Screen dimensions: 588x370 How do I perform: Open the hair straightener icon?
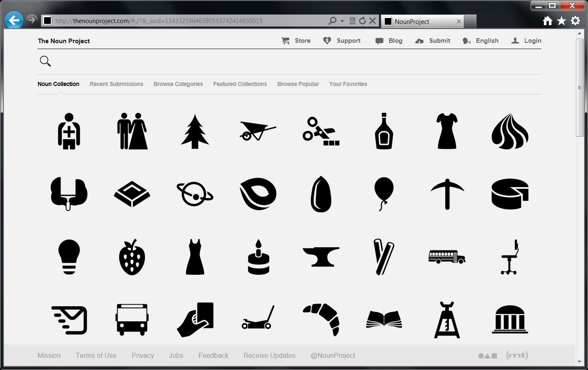tap(384, 257)
